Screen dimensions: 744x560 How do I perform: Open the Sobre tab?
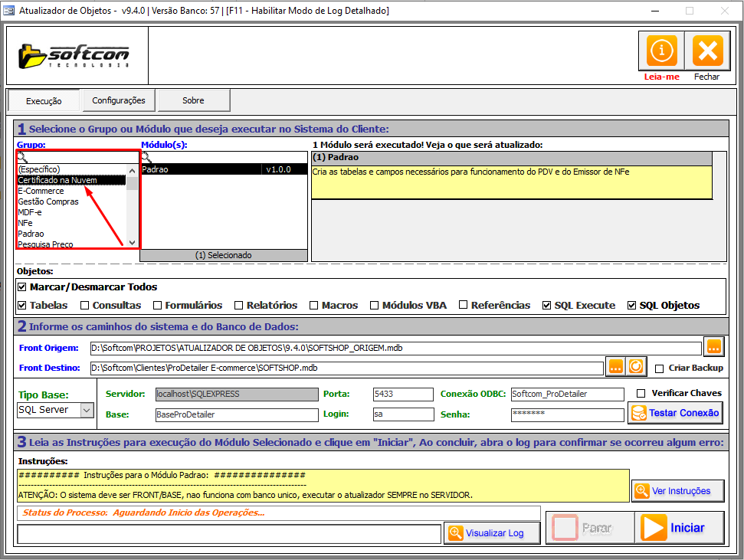[193, 100]
